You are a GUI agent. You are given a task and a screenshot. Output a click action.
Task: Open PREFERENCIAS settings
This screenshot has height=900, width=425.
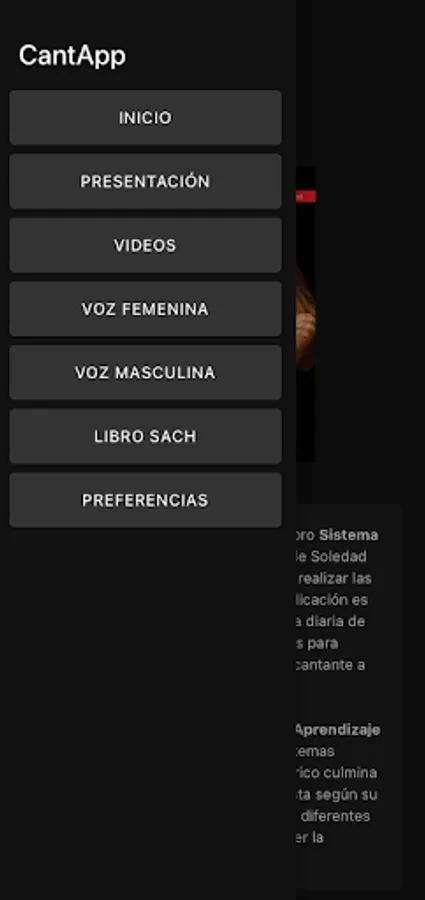point(145,500)
